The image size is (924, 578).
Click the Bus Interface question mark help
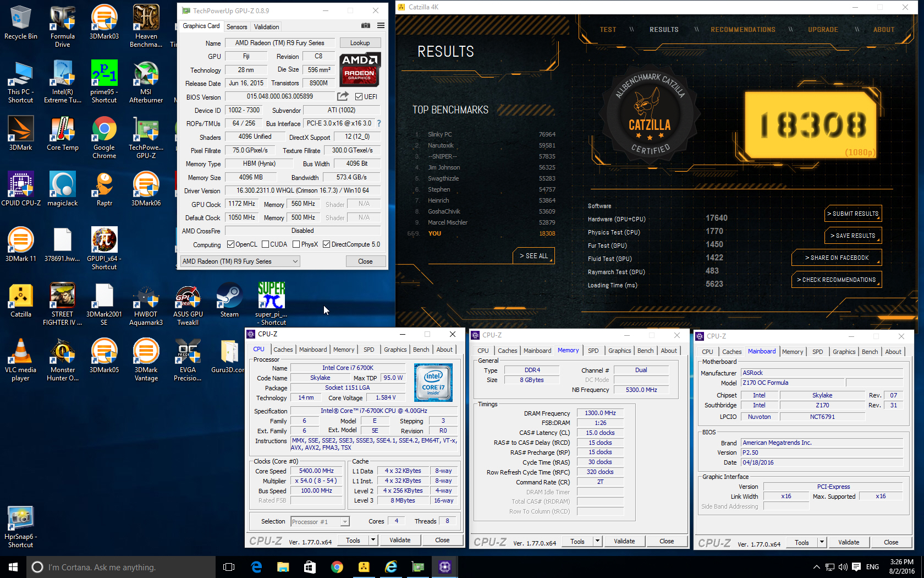coord(379,123)
